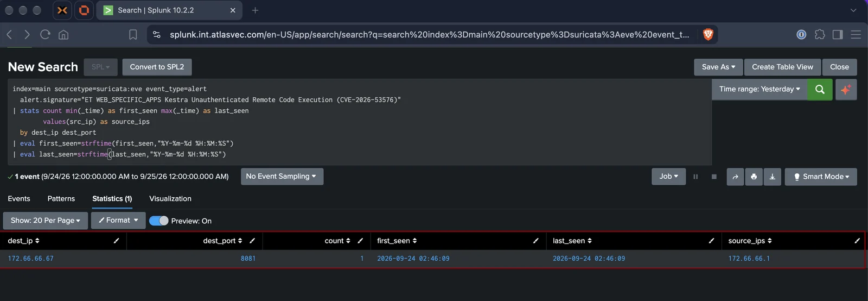Viewport: 868px width, 301px height.
Task: Sort by count column
Action: (x=337, y=241)
